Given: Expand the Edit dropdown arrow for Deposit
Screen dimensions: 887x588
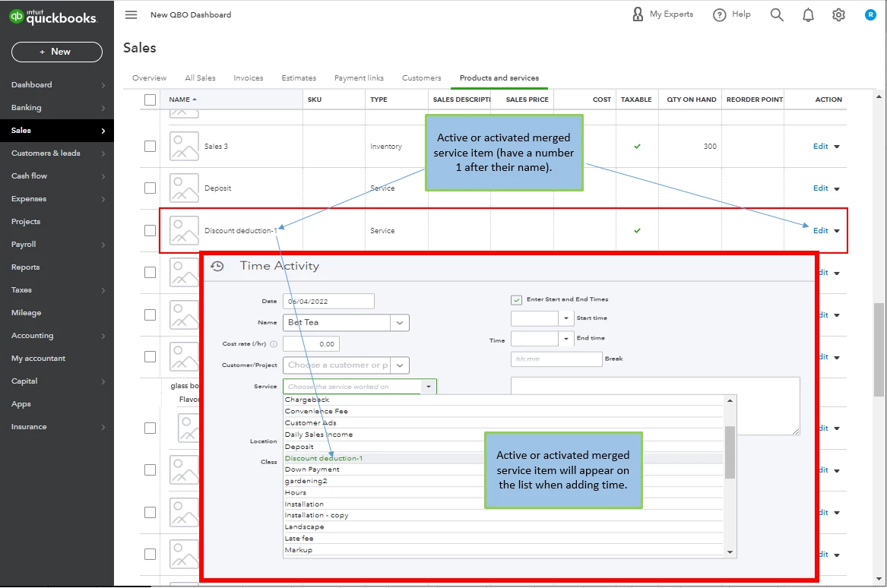Looking at the screenshot, I should pyautogui.click(x=837, y=189).
